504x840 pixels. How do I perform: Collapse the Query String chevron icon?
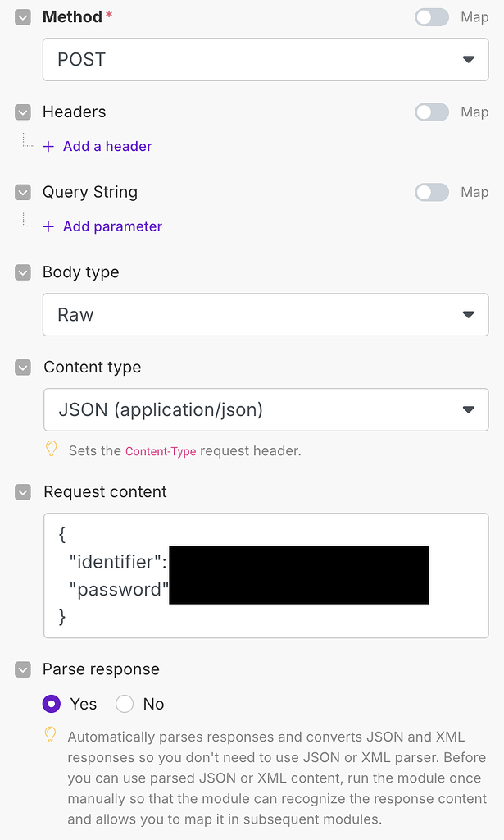pyautogui.click(x=23, y=193)
